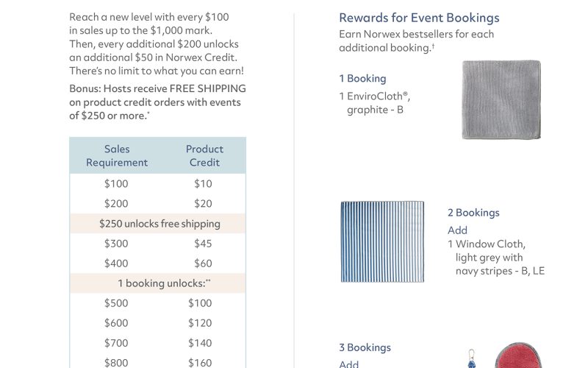The height and width of the screenshot is (368, 588).
Task: Click the EnviroCloth graphite description text
Action: point(375,103)
